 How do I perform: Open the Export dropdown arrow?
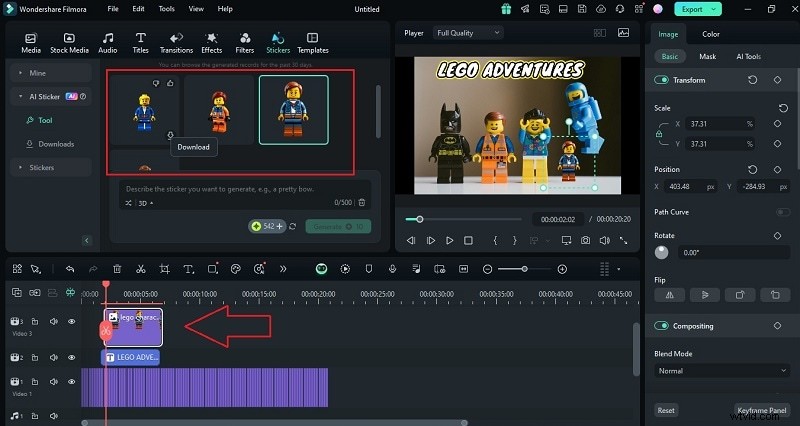pyautogui.click(x=714, y=9)
